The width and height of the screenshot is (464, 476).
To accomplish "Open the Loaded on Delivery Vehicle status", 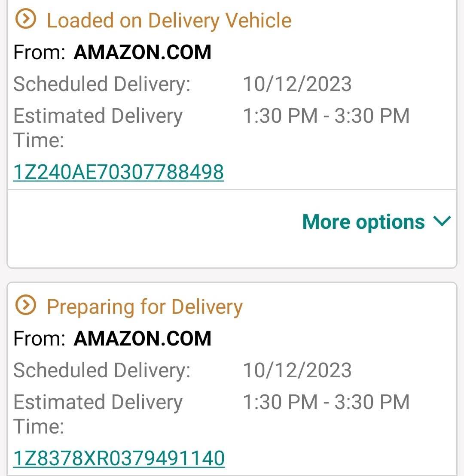I will pos(169,20).
